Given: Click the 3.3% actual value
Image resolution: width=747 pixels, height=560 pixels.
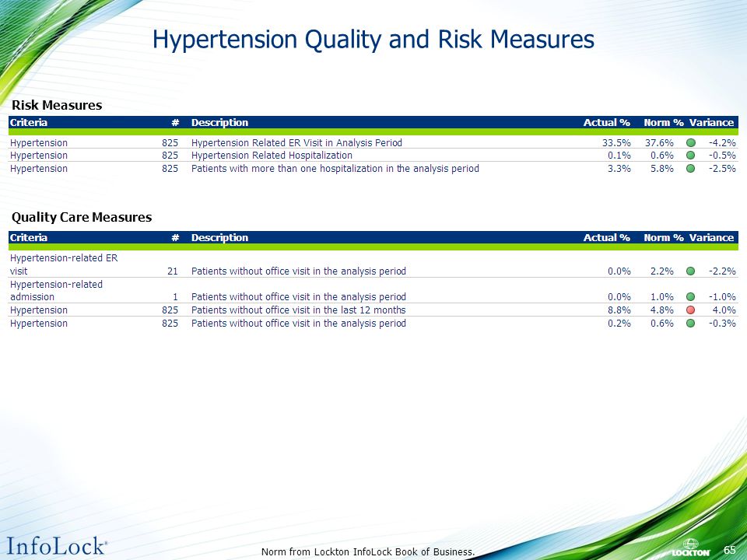Looking at the screenshot, I should click(x=619, y=169).
